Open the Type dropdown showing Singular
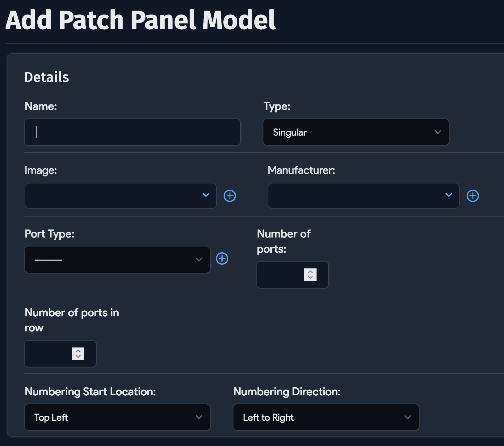The width and height of the screenshot is (504, 446). (x=355, y=132)
